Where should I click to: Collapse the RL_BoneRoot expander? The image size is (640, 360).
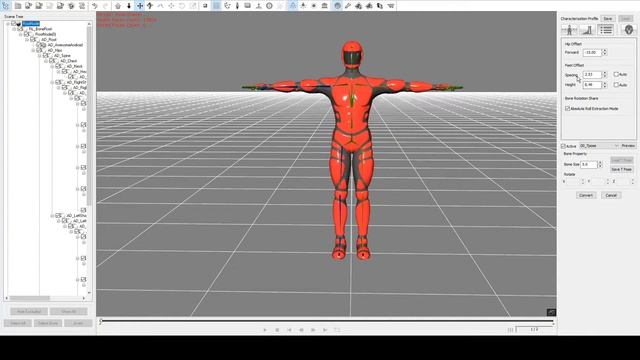tap(14, 29)
